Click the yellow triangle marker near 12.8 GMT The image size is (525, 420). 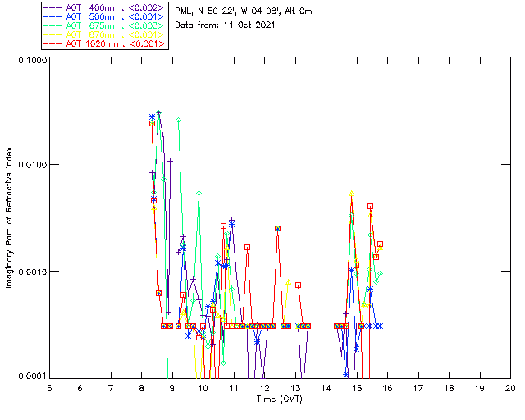[x=288, y=282]
